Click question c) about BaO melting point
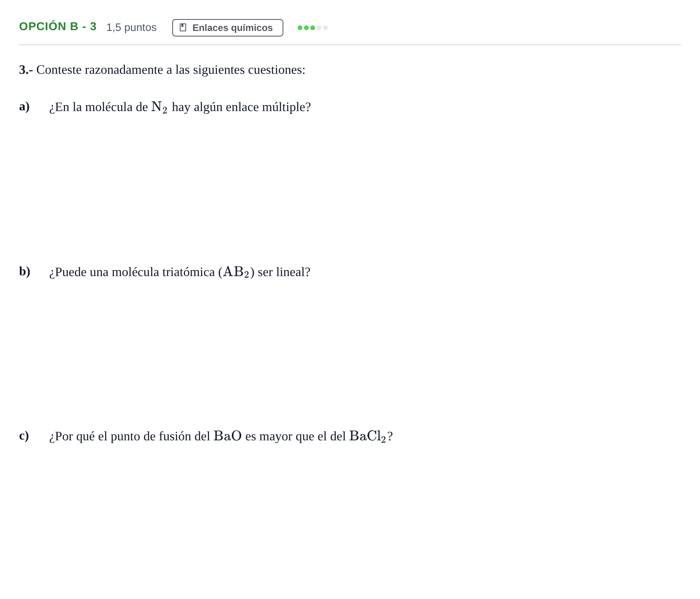 (221, 436)
